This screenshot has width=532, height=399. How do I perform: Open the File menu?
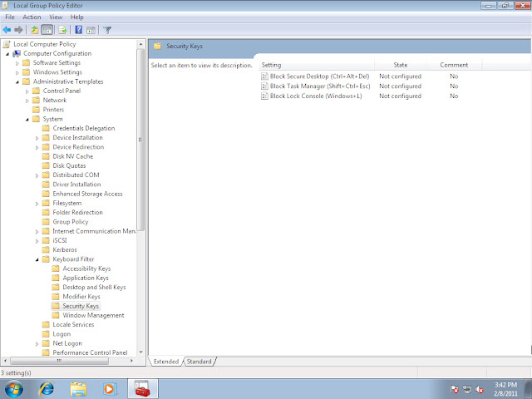pos(10,17)
